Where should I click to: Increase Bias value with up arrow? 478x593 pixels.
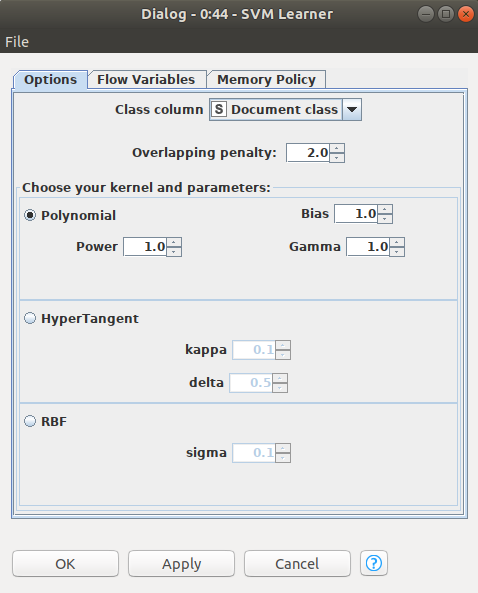click(x=385, y=209)
